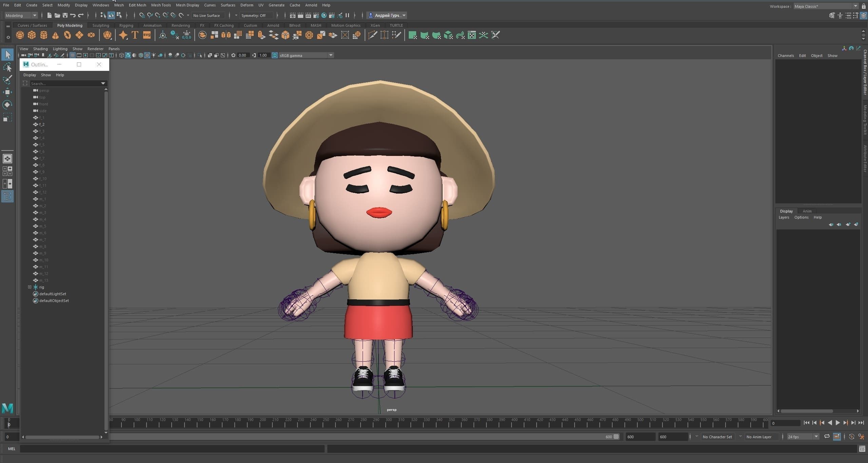Open the Symmetry: Off dropdown
This screenshot has height=463, width=868.
256,15
